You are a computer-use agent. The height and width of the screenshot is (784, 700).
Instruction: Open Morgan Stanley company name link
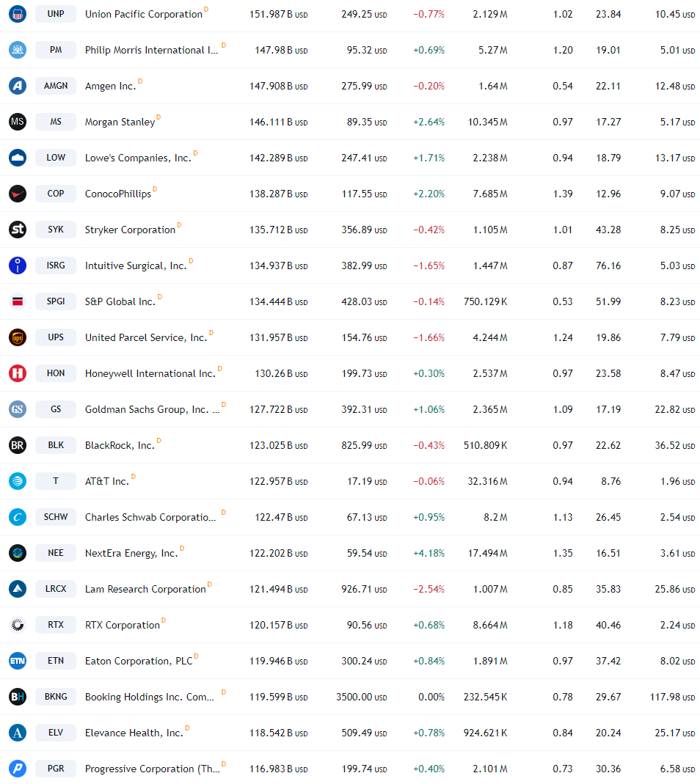(120, 122)
